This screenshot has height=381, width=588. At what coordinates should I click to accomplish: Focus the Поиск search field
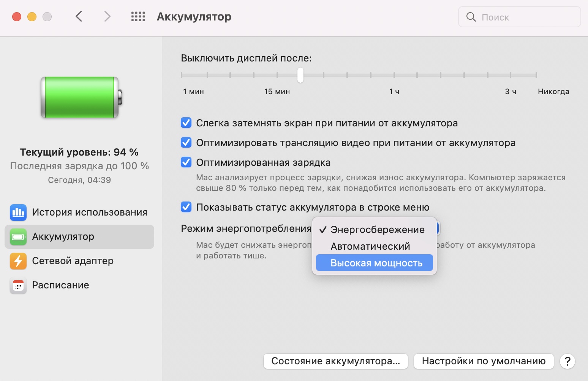520,17
